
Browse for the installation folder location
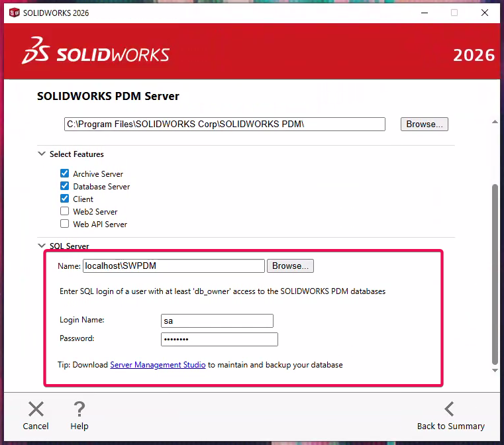[x=425, y=124]
